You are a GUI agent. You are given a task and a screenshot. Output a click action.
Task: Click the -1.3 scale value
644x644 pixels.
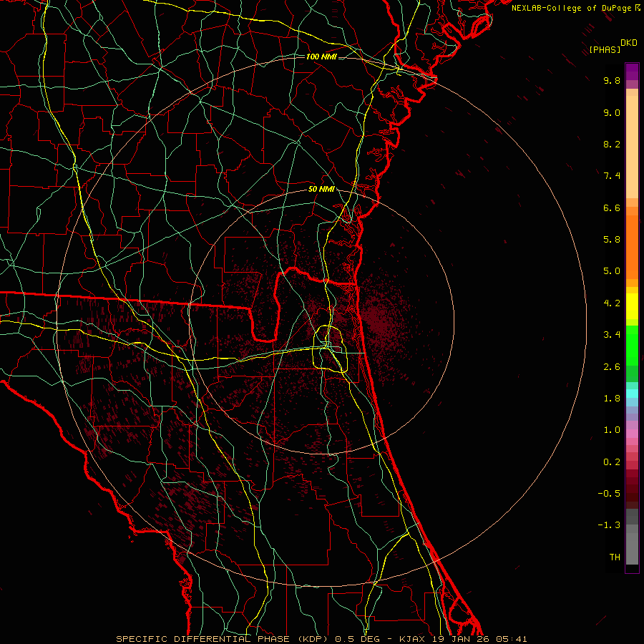609,525
